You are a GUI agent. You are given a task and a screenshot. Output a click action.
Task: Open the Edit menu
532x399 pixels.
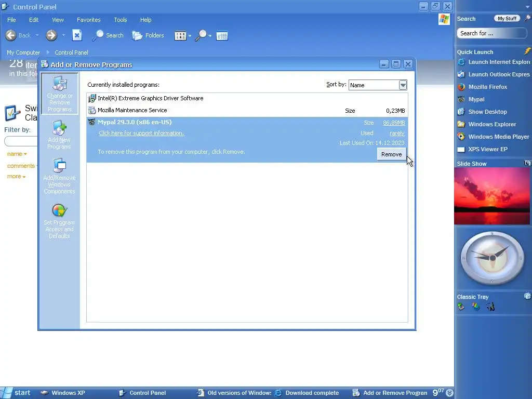(x=34, y=20)
